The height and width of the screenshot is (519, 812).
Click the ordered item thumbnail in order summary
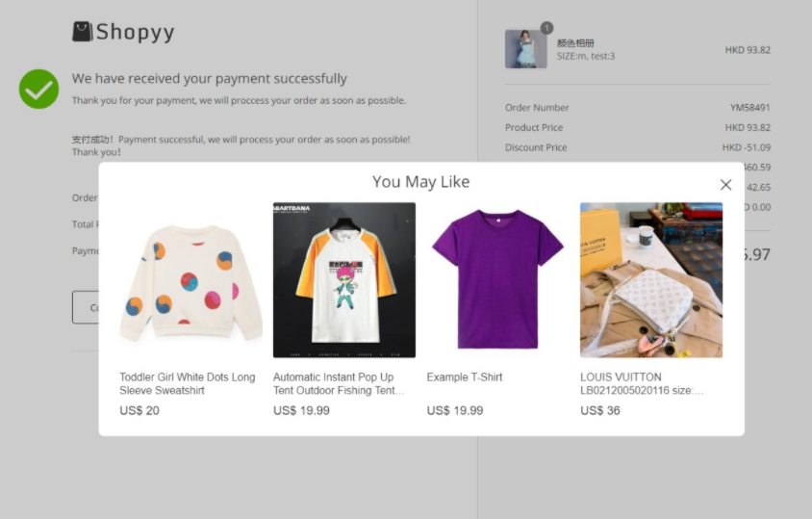(525, 49)
